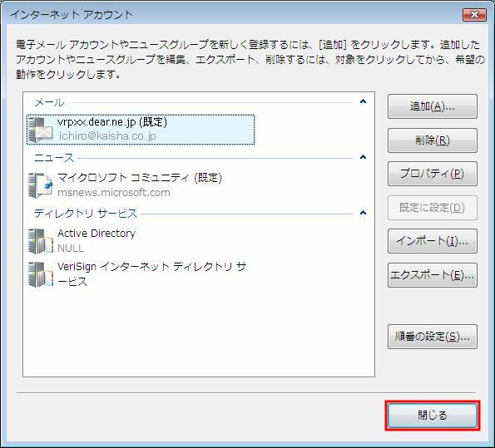Click the news server icon for マイクロソフト コミュニティ

[x=41, y=185]
